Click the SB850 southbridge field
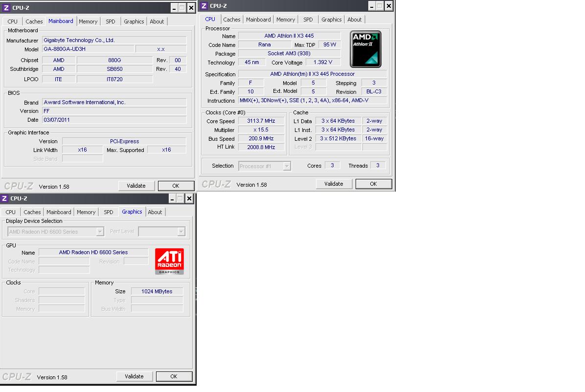 point(114,69)
